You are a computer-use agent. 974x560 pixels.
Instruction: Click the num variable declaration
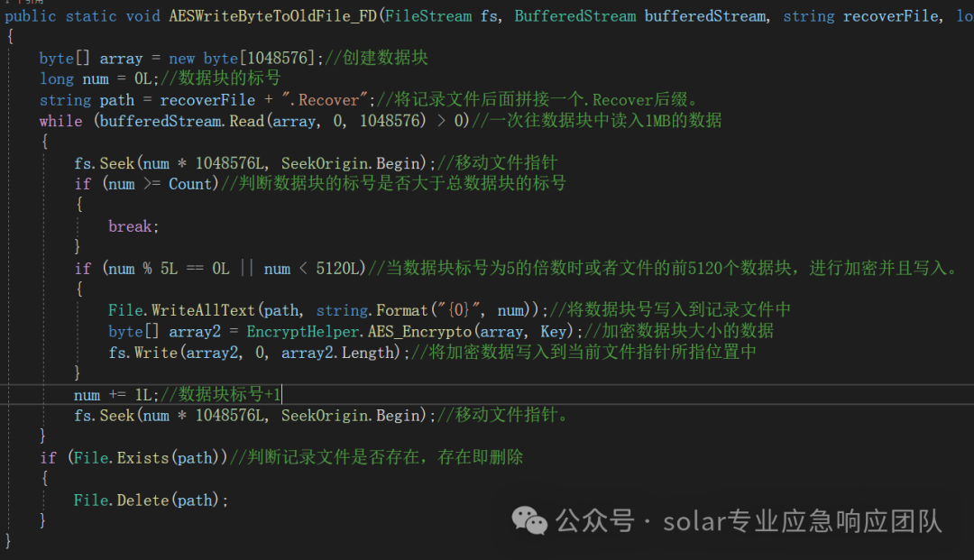pos(95,78)
